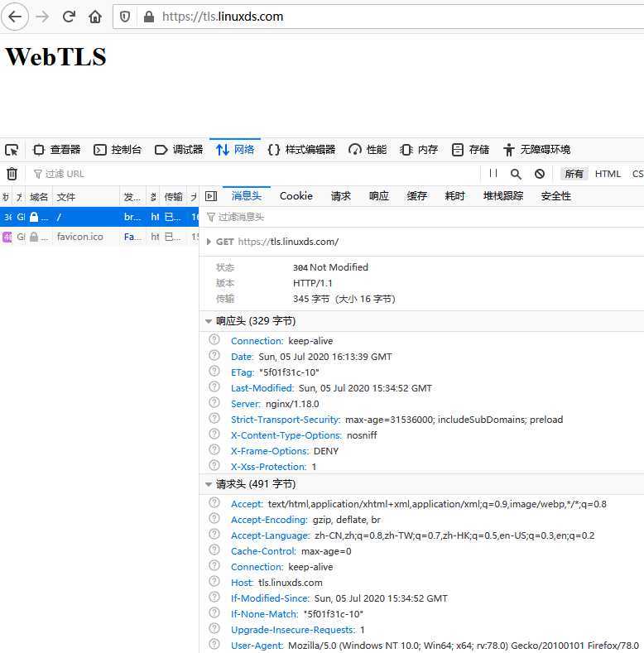This screenshot has height=653, width=644.
Task: Open help for X-Frame-Options header
Action: pyautogui.click(x=214, y=450)
